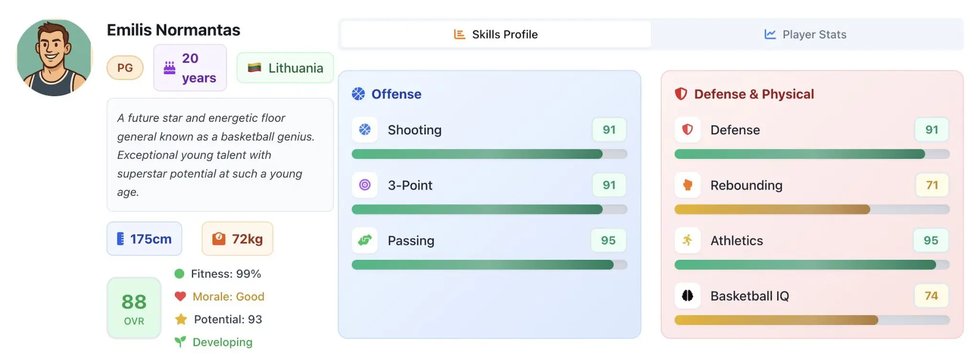Click the red Morale heart icon
980x353 pixels.
click(180, 296)
